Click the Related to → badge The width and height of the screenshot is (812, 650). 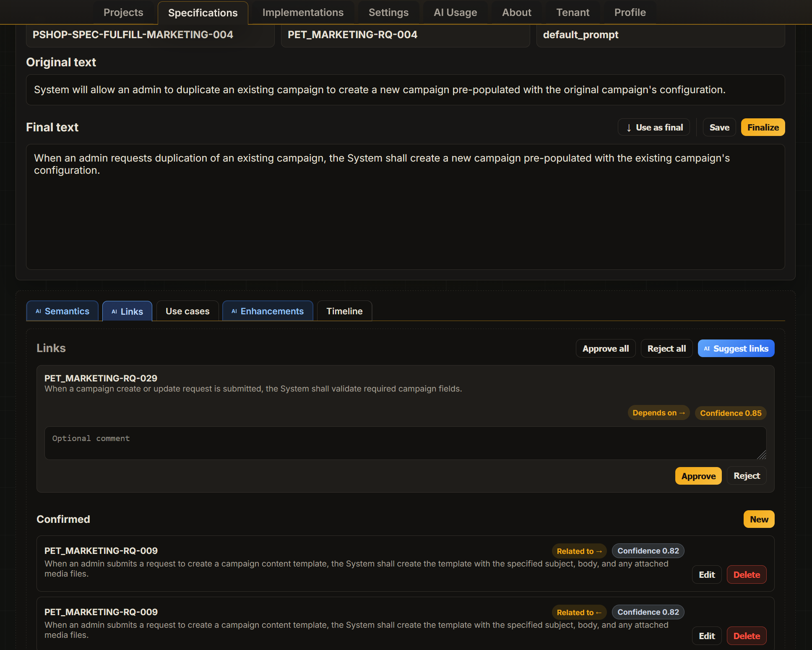[x=579, y=551]
